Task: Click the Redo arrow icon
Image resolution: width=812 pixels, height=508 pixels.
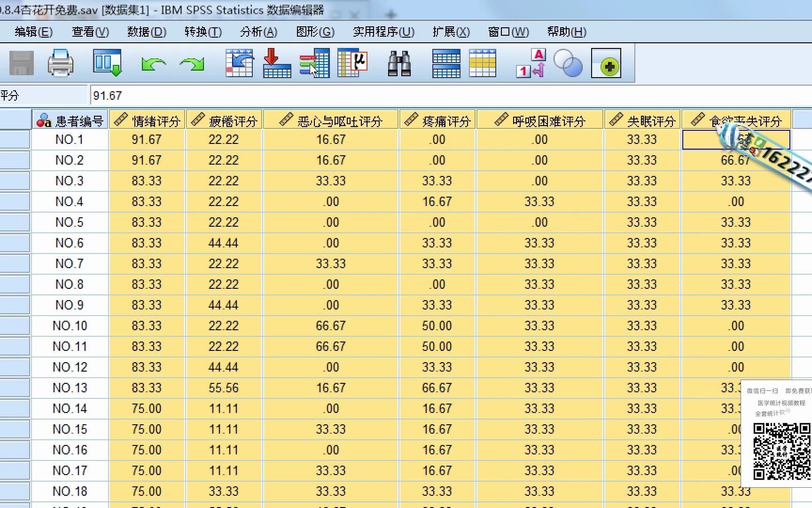Action: [x=192, y=63]
